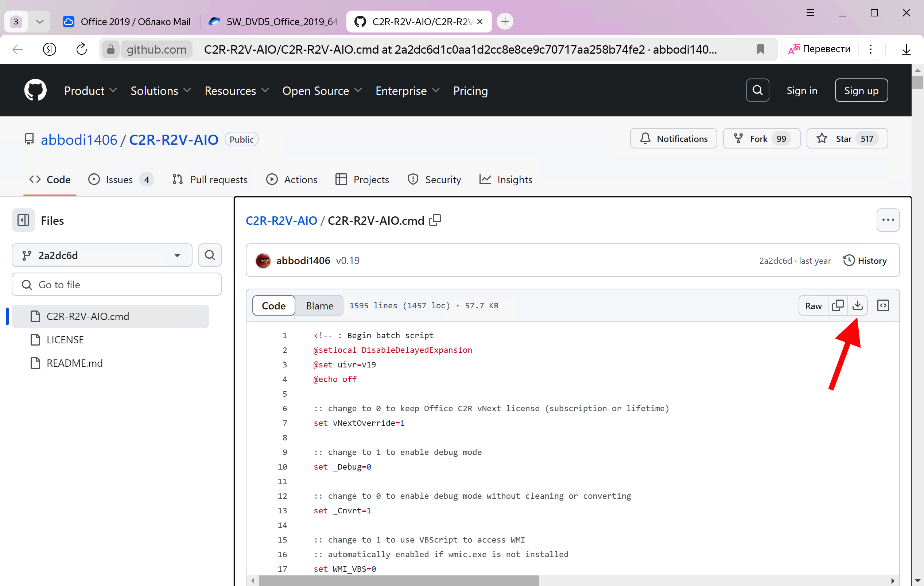Star the repository button
Screen dimensions: 924x586
(x=847, y=138)
